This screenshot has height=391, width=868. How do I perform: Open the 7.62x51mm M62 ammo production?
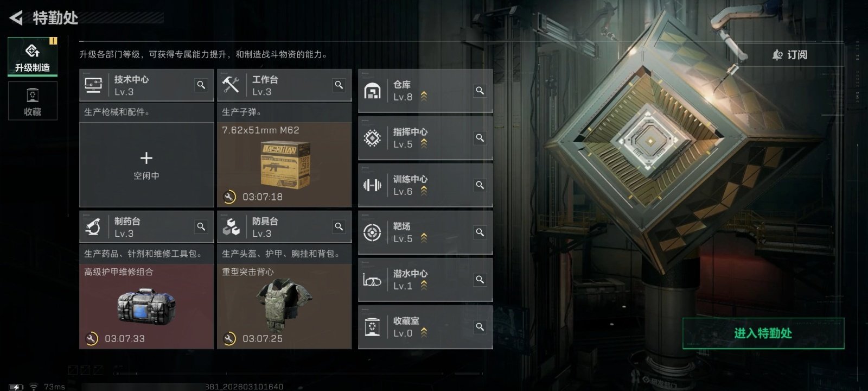pyautogui.click(x=284, y=165)
